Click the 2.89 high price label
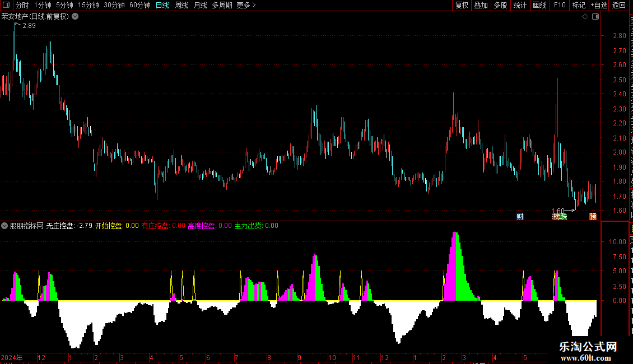Screen dimensions: 633x364 (x=29, y=26)
